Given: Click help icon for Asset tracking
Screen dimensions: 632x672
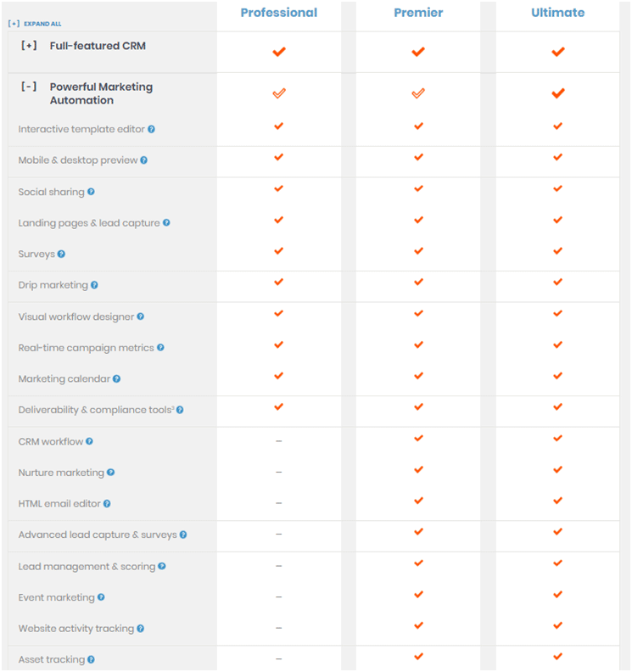Looking at the screenshot, I should 91,659.
